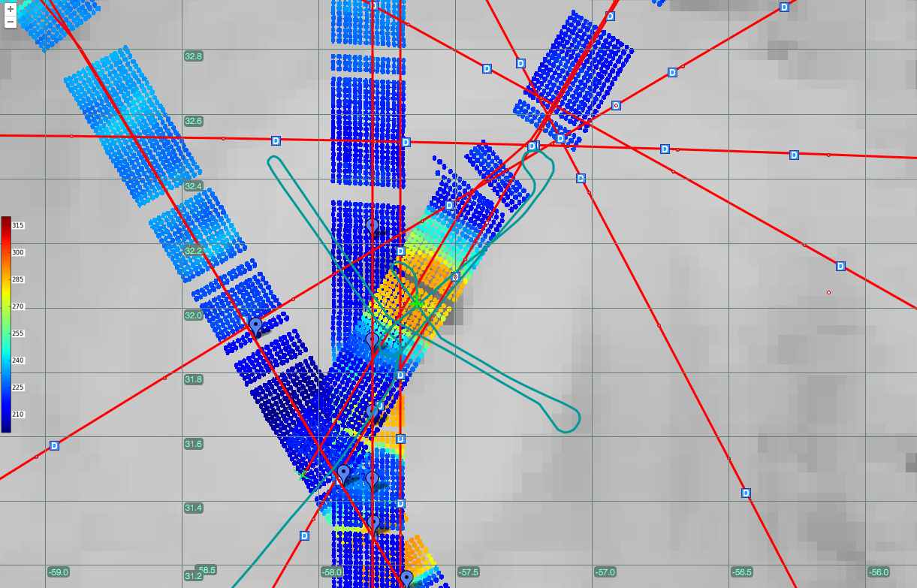This screenshot has width=917, height=588.
Task: Click the rightmost D marker near the right edge
Action: point(840,266)
